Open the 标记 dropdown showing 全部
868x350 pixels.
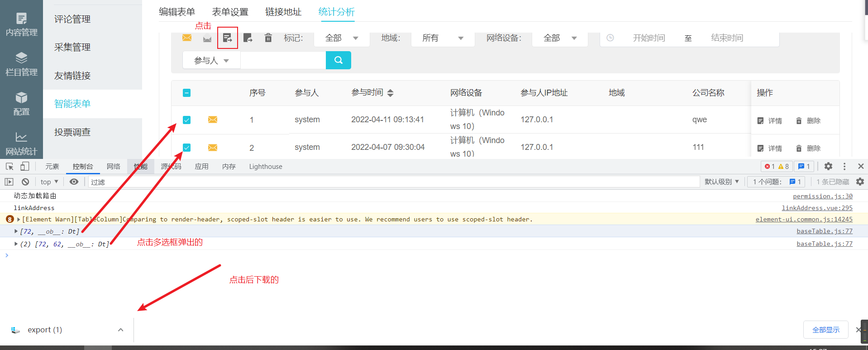tap(341, 38)
